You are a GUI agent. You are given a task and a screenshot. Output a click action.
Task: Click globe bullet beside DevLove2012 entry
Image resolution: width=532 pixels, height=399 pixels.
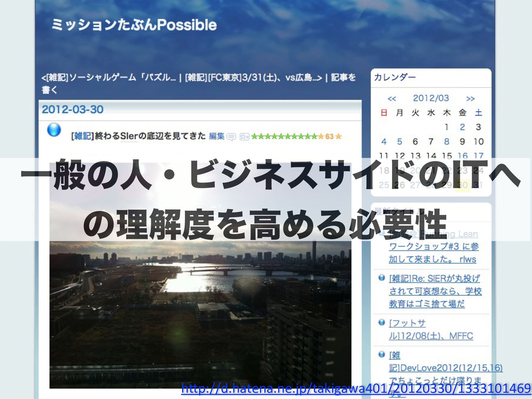point(382,354)
